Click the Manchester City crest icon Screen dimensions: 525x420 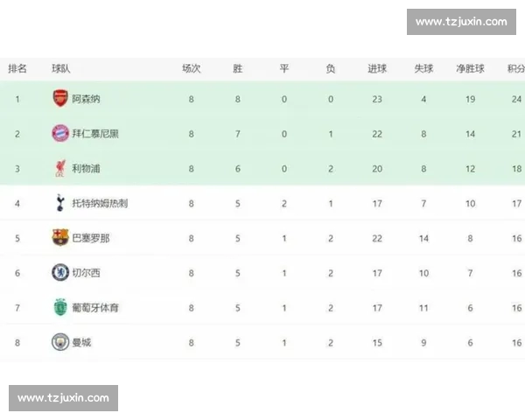59,342
